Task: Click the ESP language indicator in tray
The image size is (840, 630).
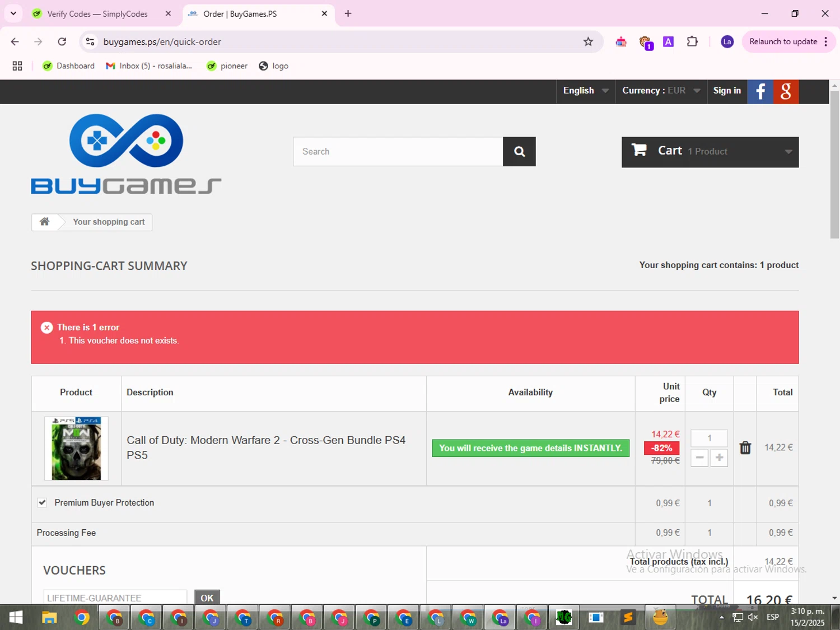Action: click(x=773, y=617)
